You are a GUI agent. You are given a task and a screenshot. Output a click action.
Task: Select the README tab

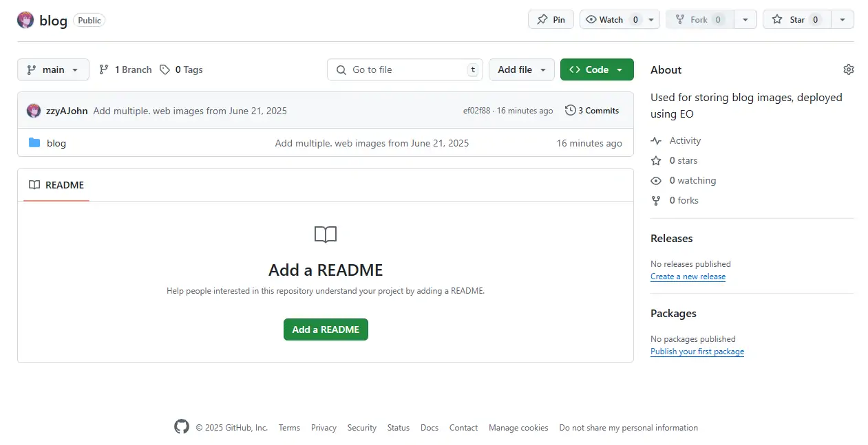pos(56,185)
